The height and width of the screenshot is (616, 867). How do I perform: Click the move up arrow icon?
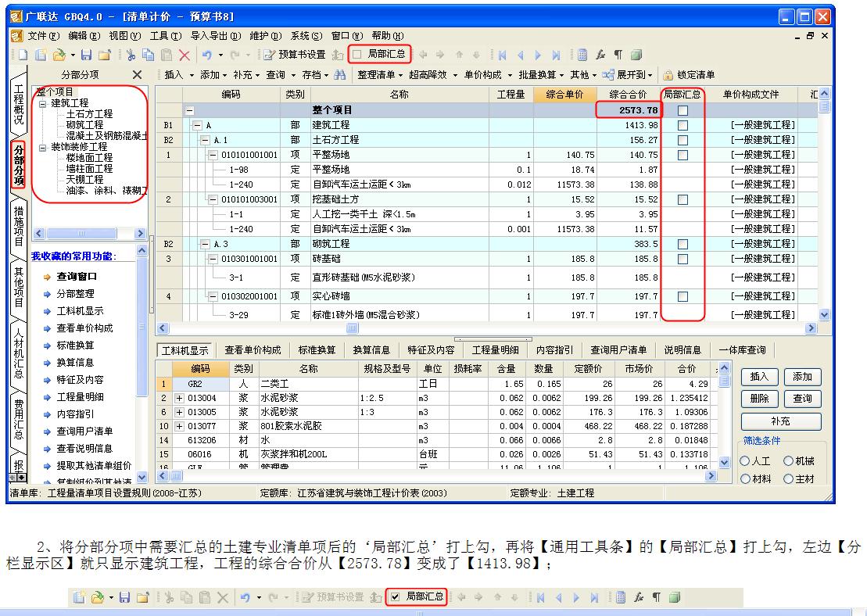[x=459, y=55]
